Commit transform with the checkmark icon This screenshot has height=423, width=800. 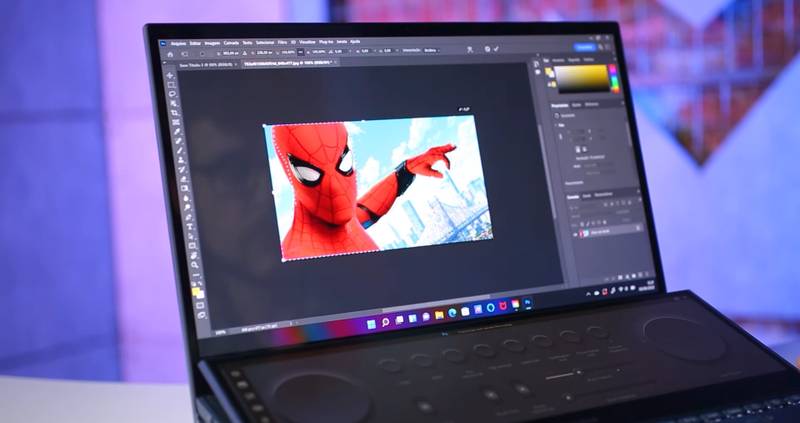point(496,48)
